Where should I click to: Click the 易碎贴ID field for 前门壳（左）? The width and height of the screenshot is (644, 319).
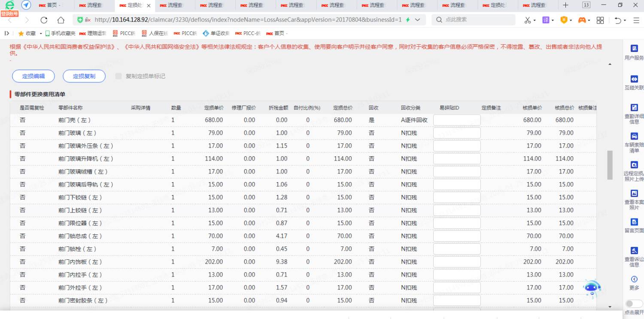tap(456, 120)
